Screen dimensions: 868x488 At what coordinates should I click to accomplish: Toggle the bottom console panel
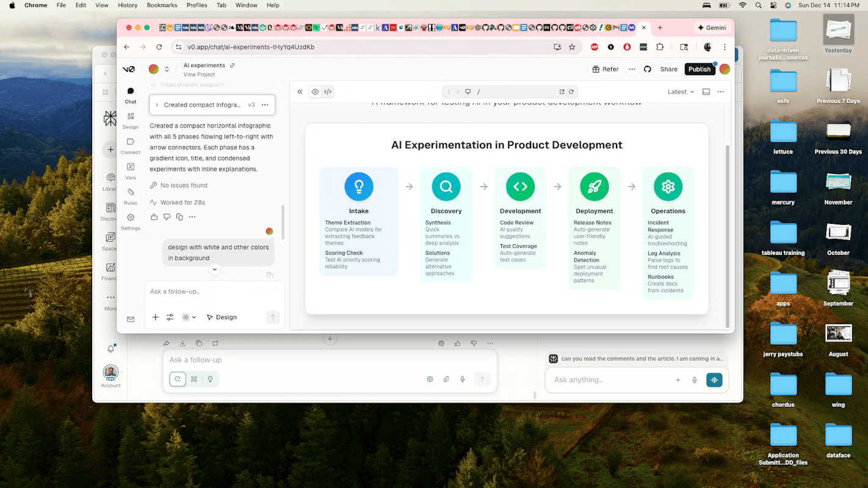(706, 91)
